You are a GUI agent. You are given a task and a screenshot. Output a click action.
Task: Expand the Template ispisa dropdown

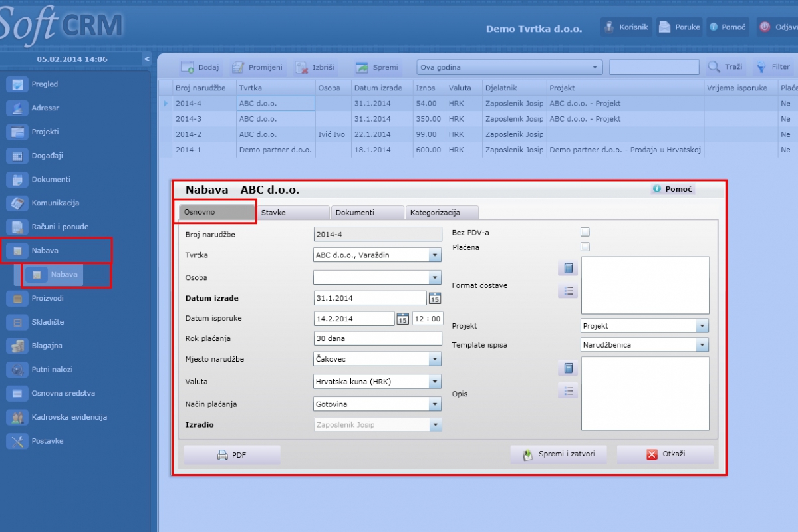702,345
